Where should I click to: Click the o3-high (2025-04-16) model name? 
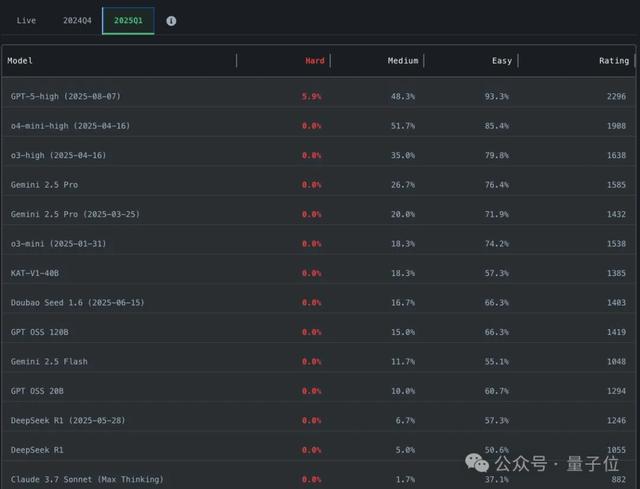(x=58, y=155)
